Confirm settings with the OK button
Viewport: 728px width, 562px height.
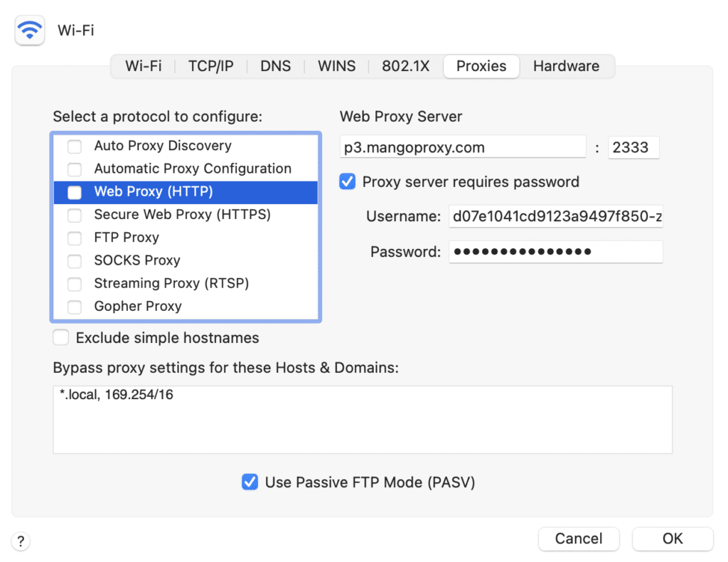tap(673, 539)
